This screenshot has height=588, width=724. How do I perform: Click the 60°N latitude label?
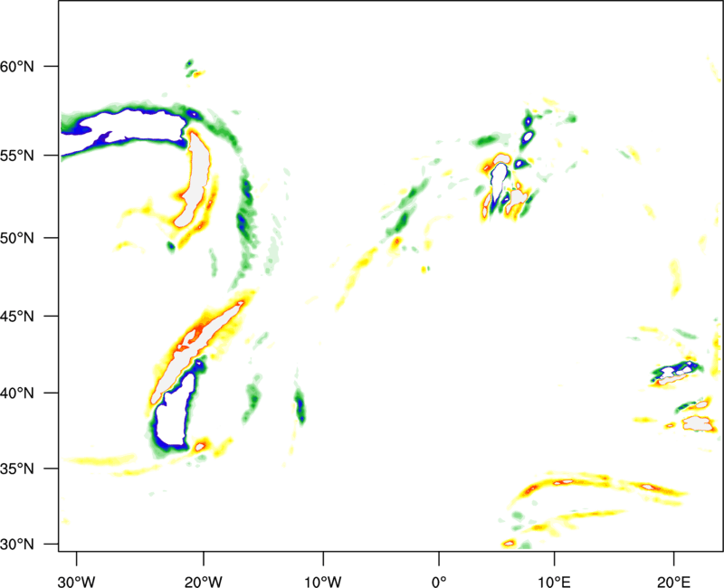17,67
